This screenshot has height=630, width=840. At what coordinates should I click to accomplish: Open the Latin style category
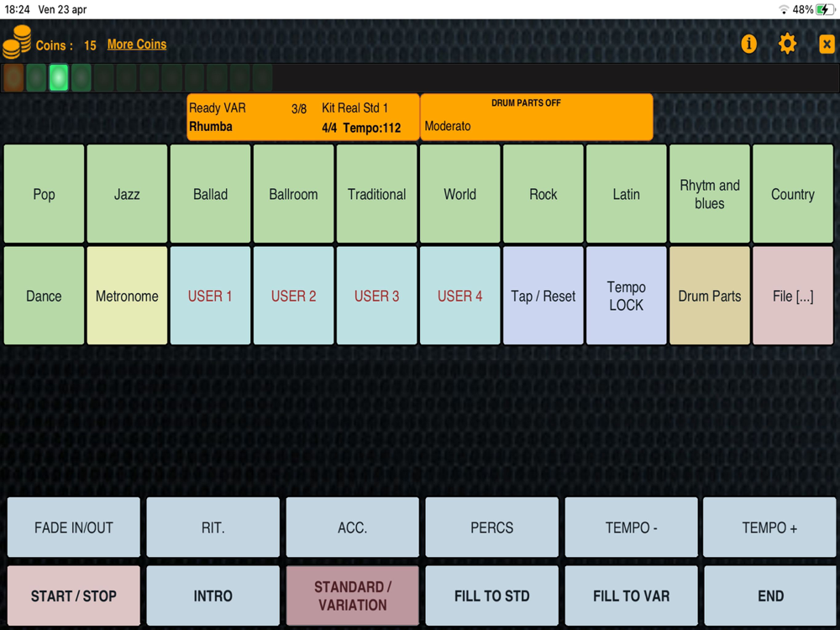pyautogui.click(x=627, y=194)
